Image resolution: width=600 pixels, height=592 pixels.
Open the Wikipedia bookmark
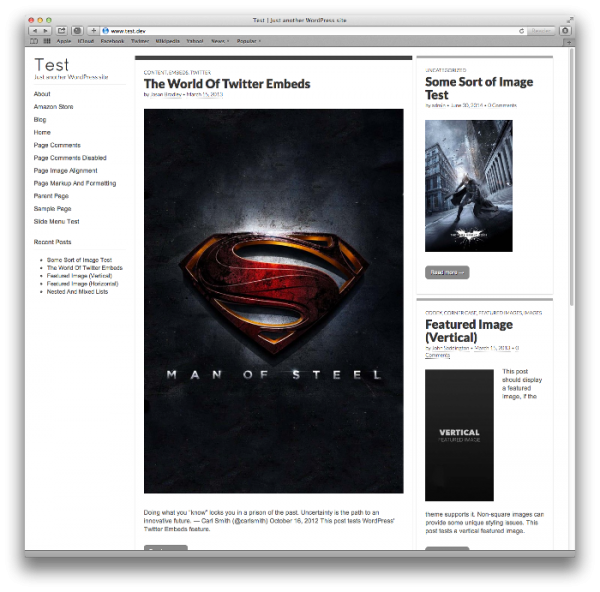(x=168, y=41)
